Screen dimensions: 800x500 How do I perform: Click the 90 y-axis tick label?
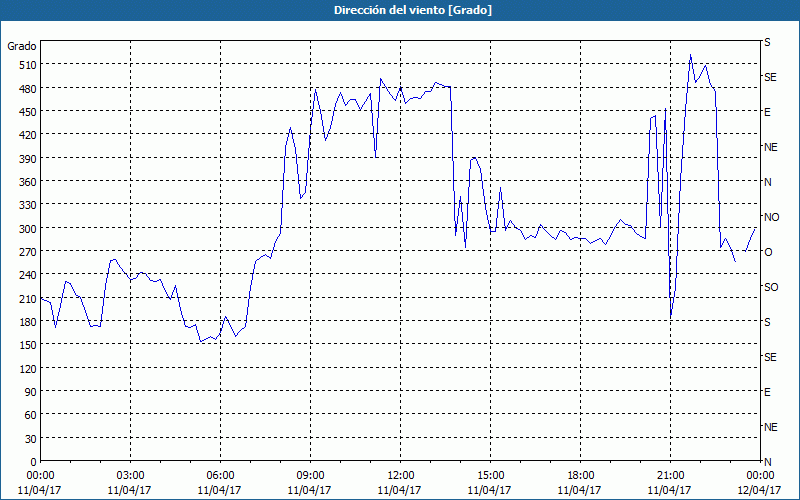tap(31, 392)
